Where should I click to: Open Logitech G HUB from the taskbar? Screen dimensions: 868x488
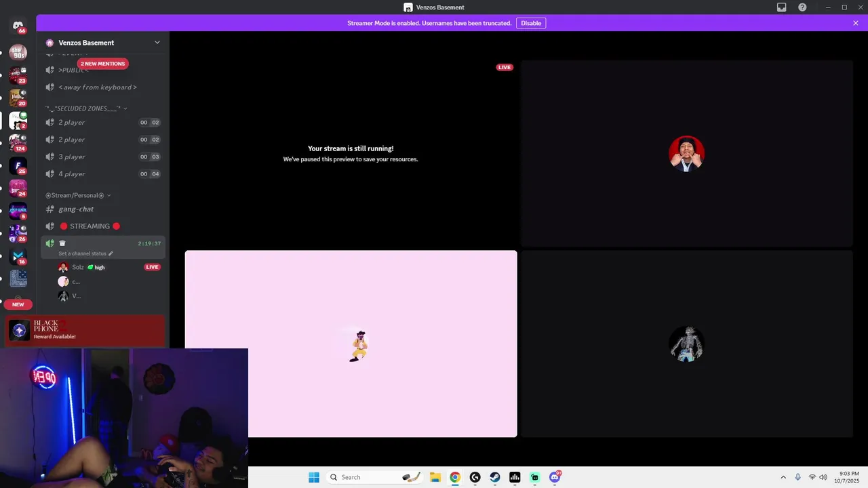click(x=475, y=477)
